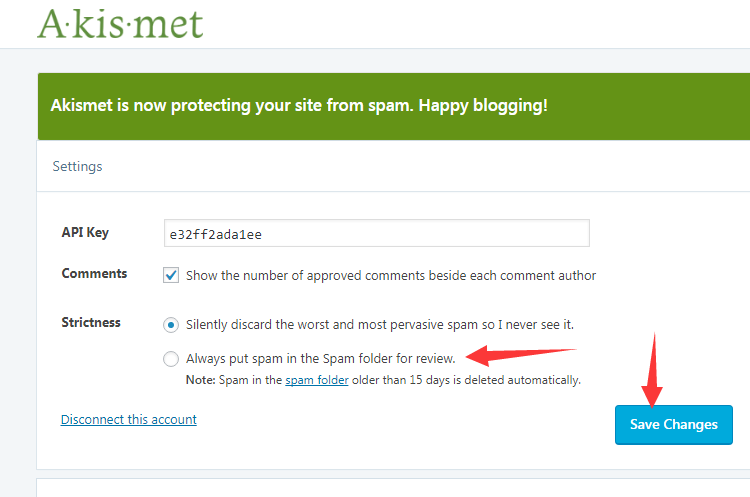
Task: Click the 'Comments' setting label
Action: pos(94,274)
